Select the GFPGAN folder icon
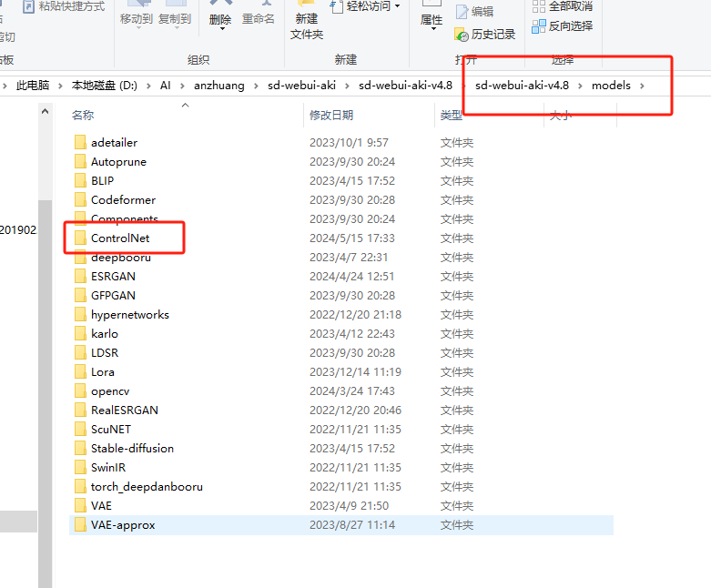The width and height of the screenshot is (711, 588). click(80, 295)
